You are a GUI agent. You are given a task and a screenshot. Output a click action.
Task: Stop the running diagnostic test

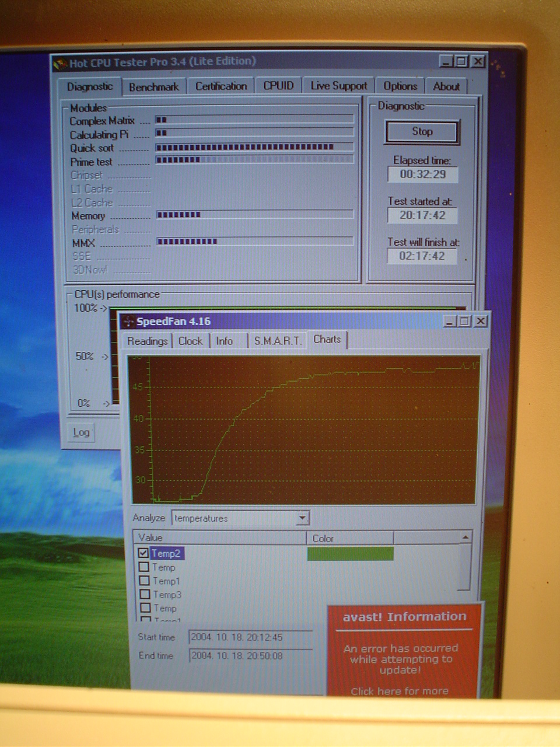(422, 131)
